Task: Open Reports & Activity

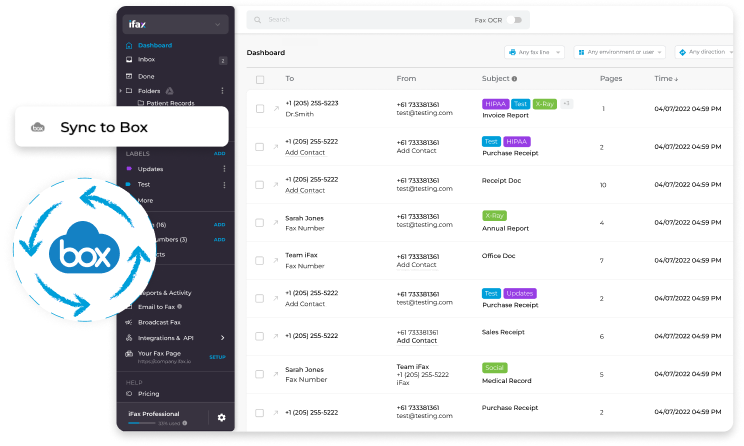Action: (x=166, y=293)
